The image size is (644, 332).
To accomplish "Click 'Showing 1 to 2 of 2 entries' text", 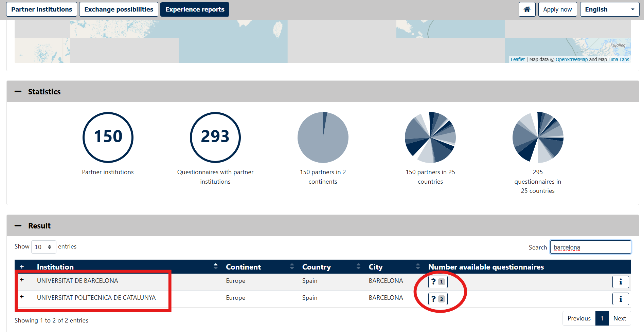I will [x=51, y=320].
